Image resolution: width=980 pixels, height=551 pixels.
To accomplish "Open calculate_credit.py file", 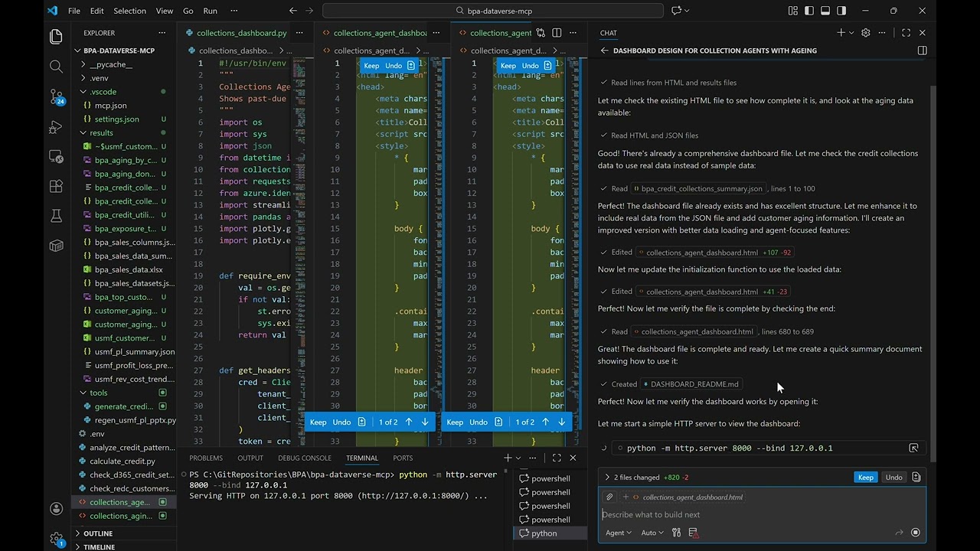I will pyautogui.click(x=122, y=461).
